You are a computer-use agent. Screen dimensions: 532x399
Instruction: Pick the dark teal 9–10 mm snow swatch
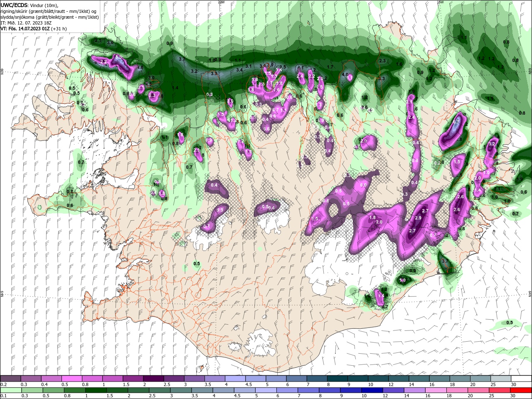click(x=357, y=379)
